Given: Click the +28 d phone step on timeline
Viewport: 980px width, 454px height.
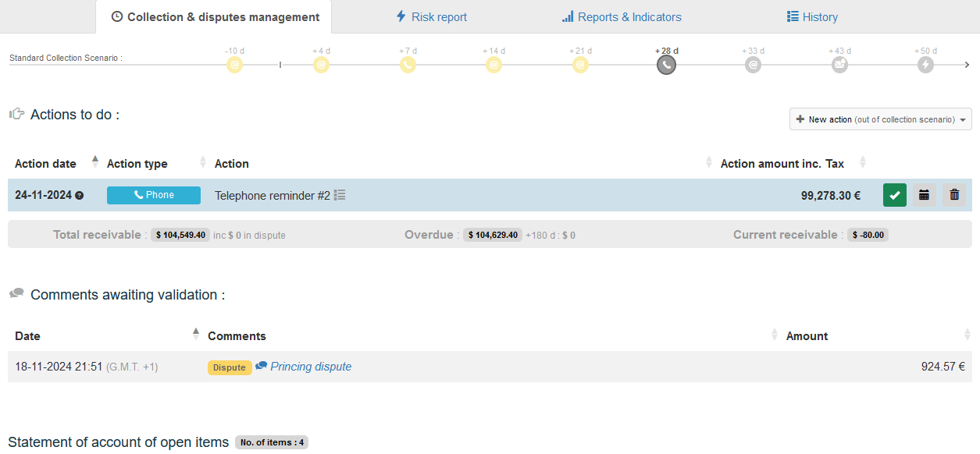Looking at the screenshot, I should pyautogui.click(x=666, y=65).
